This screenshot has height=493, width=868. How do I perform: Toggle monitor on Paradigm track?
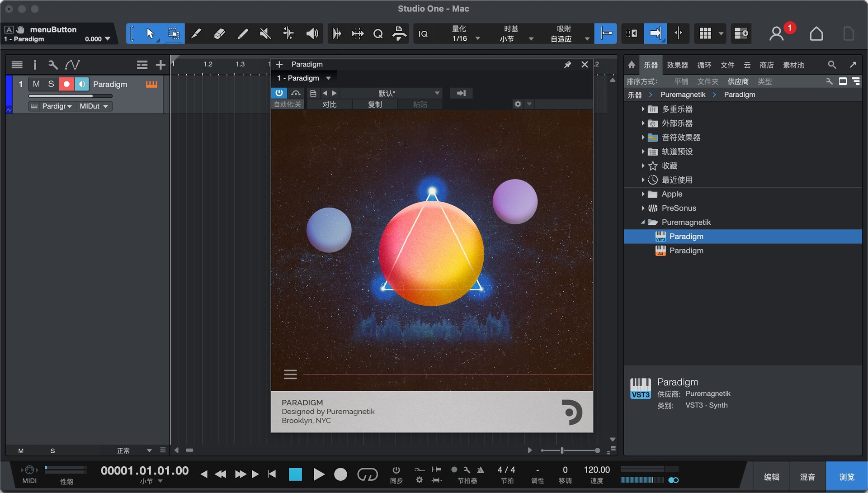pos(82,84)
